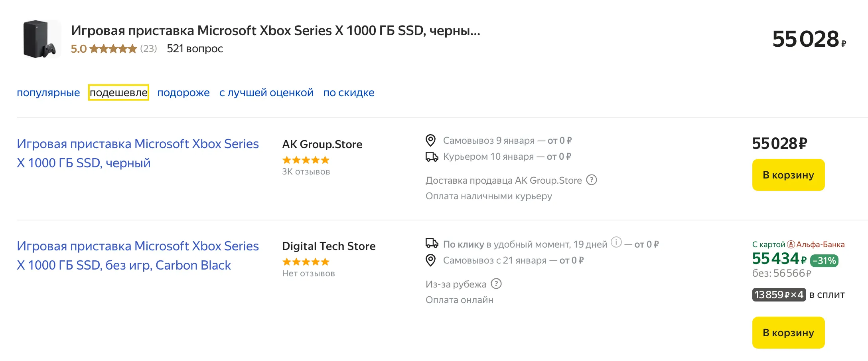Click the question mark next to Доставка продавца
The width and height of the screenshot is (868, 361).
(x=592, y=180)
